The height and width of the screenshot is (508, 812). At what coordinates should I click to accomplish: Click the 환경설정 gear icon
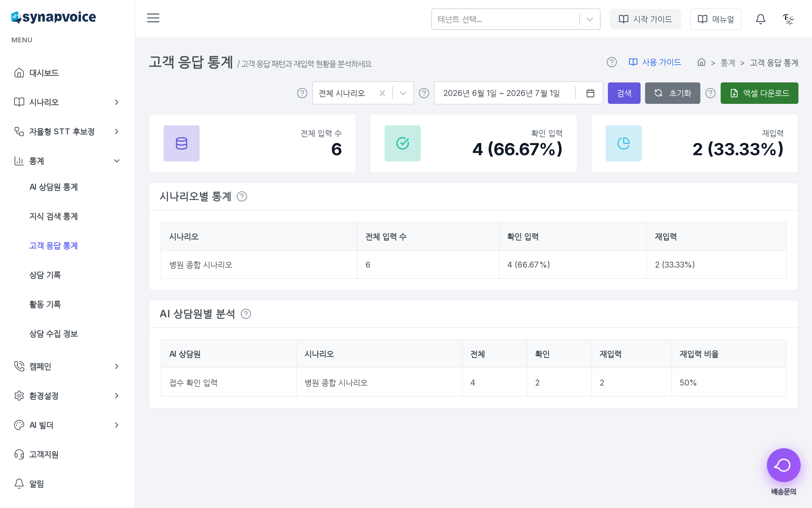click(x=19, y=396)
